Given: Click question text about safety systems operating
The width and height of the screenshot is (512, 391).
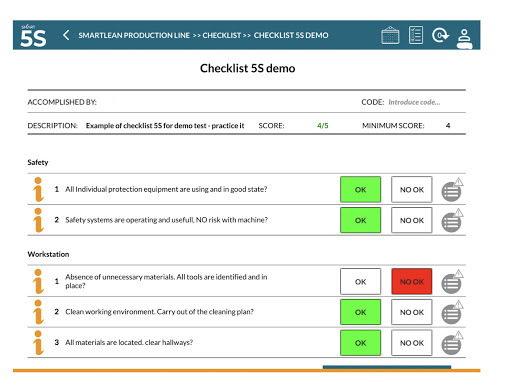Looking at the screenshot, I should [166, 220].
